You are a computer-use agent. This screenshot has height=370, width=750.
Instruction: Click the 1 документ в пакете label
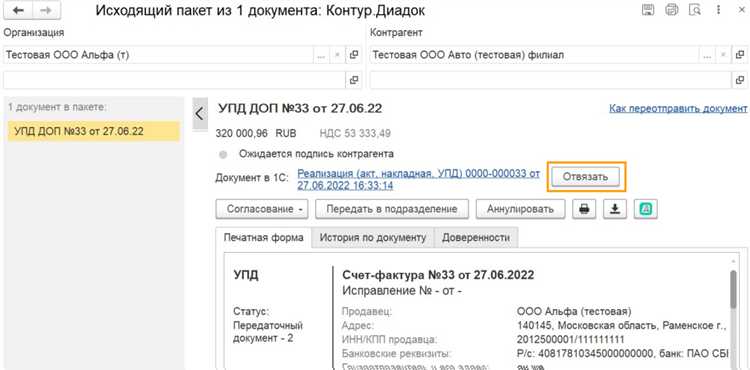click(x=57, y=107)
